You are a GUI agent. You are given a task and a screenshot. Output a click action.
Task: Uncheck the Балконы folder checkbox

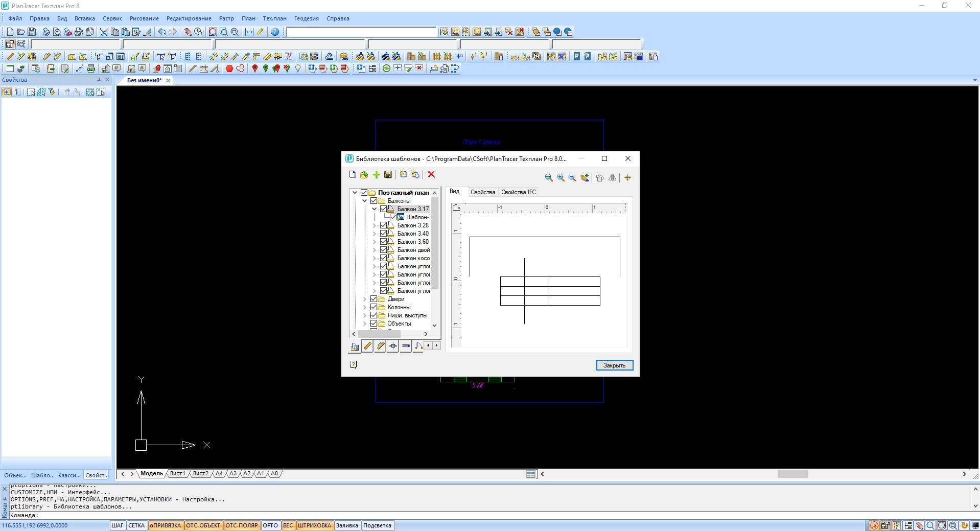374,201
